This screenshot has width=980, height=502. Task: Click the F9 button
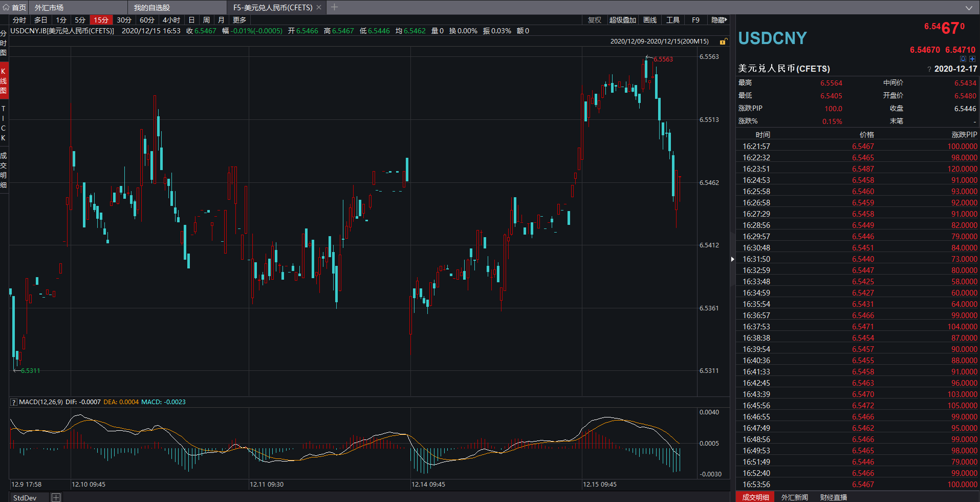(695, 20)
